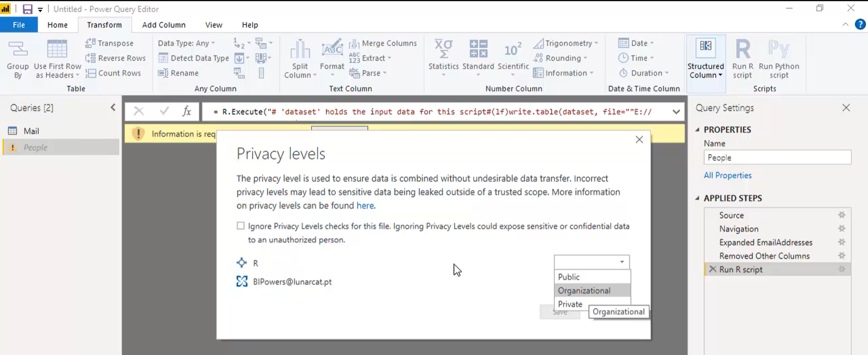Click Use First Row as Headers

(57, 60)
